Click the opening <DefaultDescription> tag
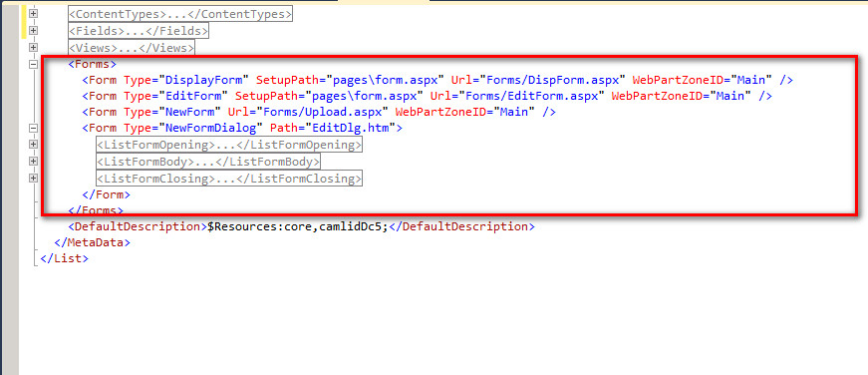The height and width of the screenshot is (375, 868). (x=138, y=226)
